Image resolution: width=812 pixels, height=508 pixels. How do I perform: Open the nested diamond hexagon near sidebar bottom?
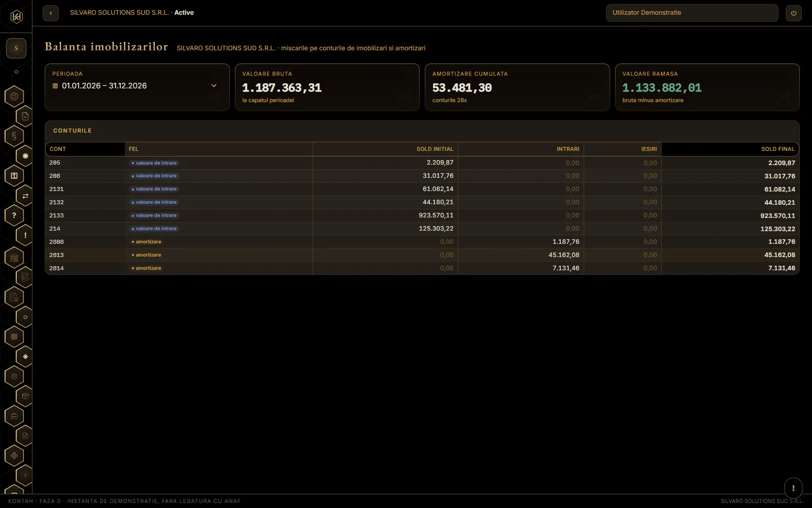(x=14, y=456)
